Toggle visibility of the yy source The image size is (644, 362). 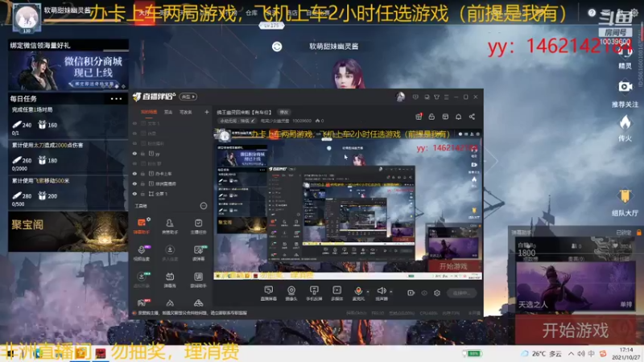pyautogui.click(x=134, y=154)
